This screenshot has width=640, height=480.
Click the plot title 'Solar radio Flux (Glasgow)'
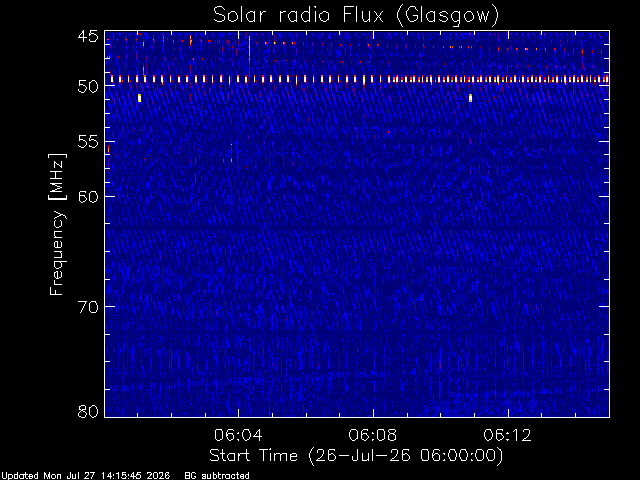click(x=356, y=15)
